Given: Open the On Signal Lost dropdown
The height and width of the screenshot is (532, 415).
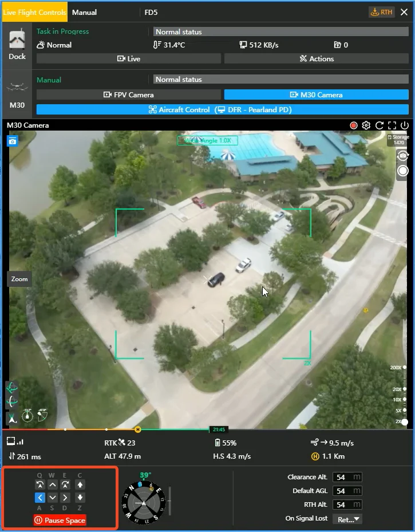Looking at the screenshot, I should (347, 519).
